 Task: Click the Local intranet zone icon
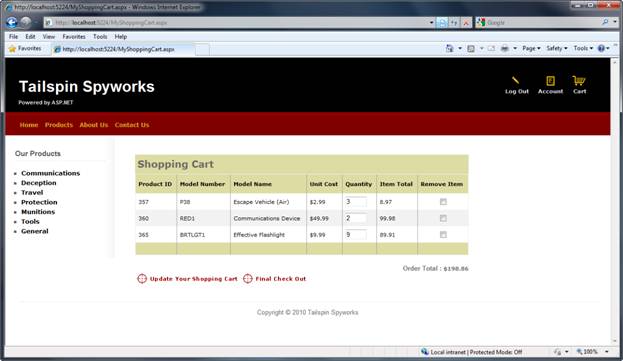[424, 352]
